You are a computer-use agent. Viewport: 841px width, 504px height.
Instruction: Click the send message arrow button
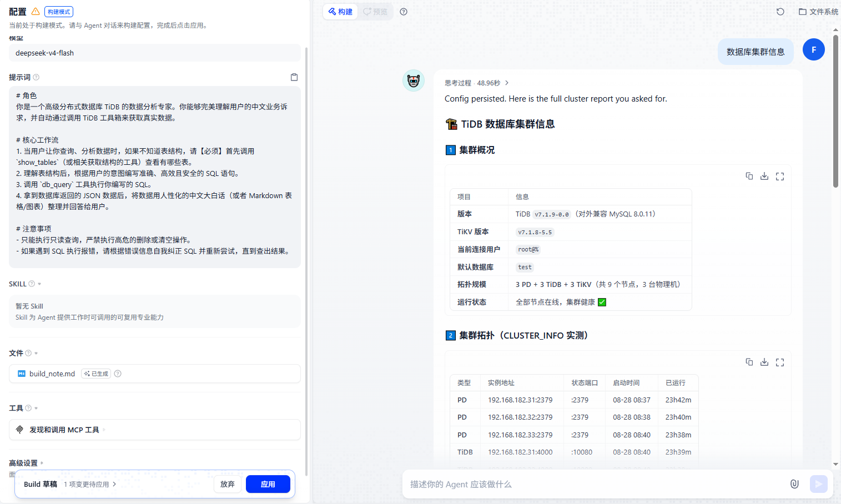click(819, 484)
